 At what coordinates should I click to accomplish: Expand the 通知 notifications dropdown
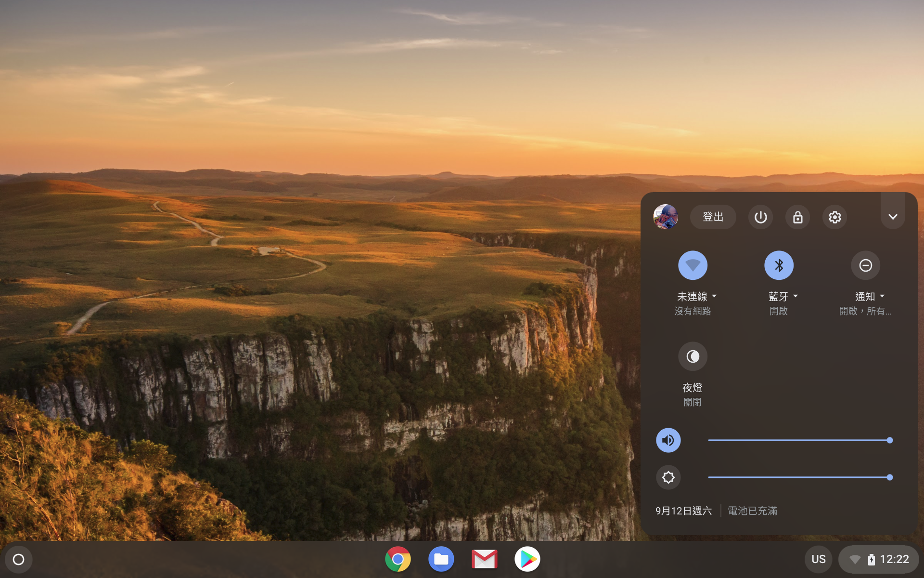coord(869,296)
